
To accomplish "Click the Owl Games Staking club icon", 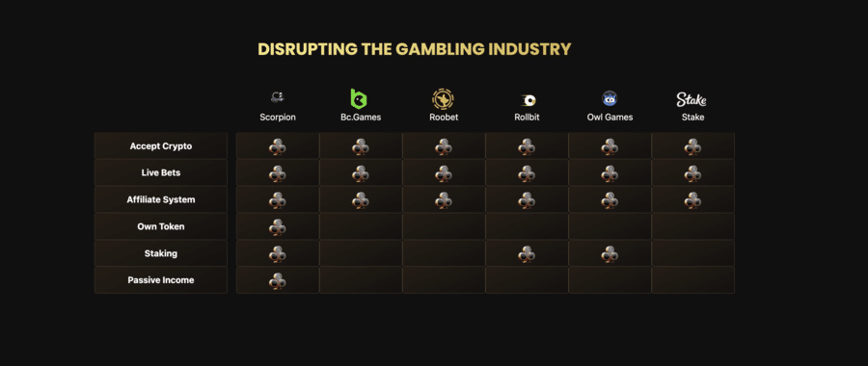I will pyautogui.click(x=610, y=254).
